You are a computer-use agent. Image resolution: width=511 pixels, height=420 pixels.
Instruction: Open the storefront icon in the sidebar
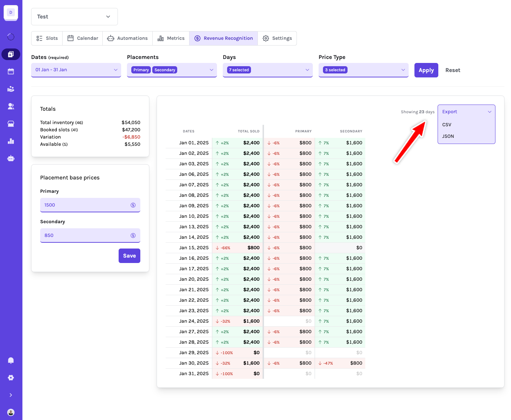11,124
